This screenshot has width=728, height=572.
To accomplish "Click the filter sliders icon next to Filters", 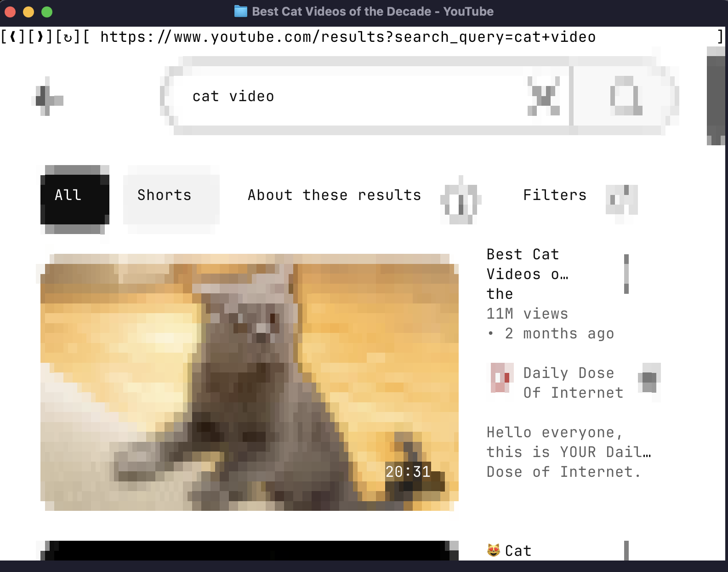I will pos(621,200).
